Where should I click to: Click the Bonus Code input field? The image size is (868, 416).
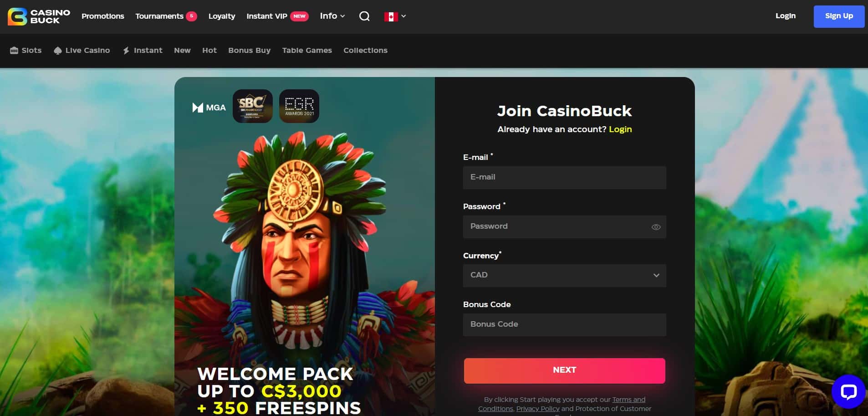click(565, 325)
